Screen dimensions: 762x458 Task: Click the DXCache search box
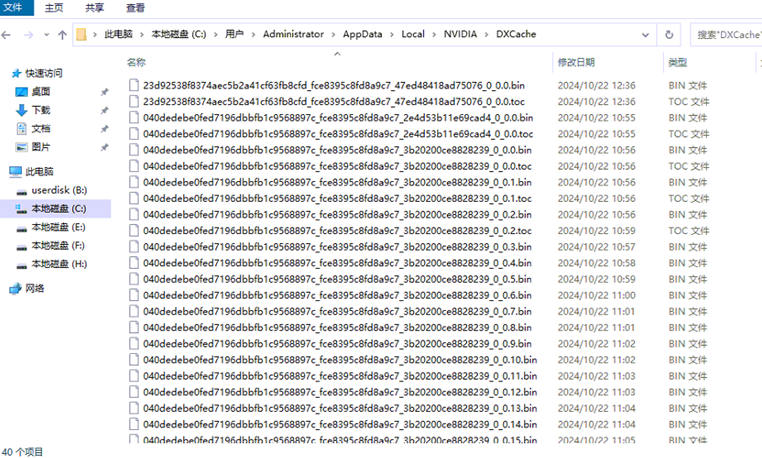point(728,35)
